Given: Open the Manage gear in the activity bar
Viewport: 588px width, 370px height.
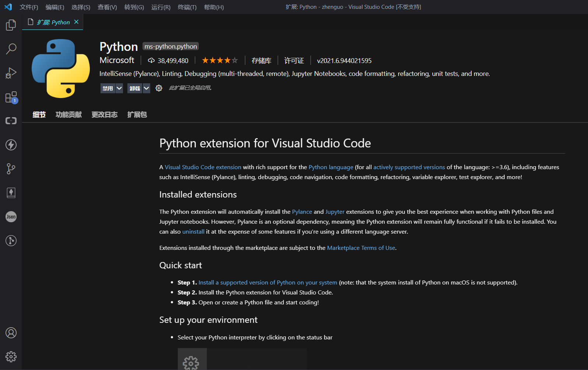Looking at the screenshot, I should (x=11, y=357).
